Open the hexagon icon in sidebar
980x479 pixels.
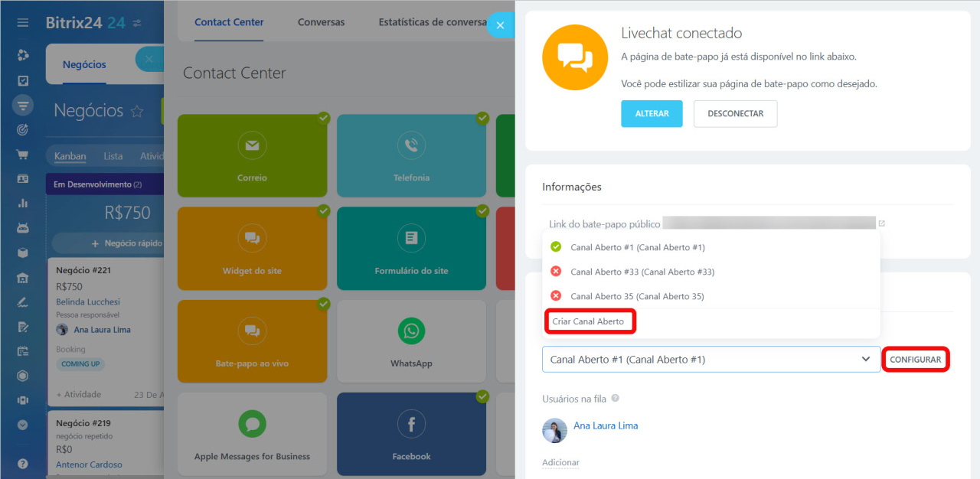pos(23,376)
